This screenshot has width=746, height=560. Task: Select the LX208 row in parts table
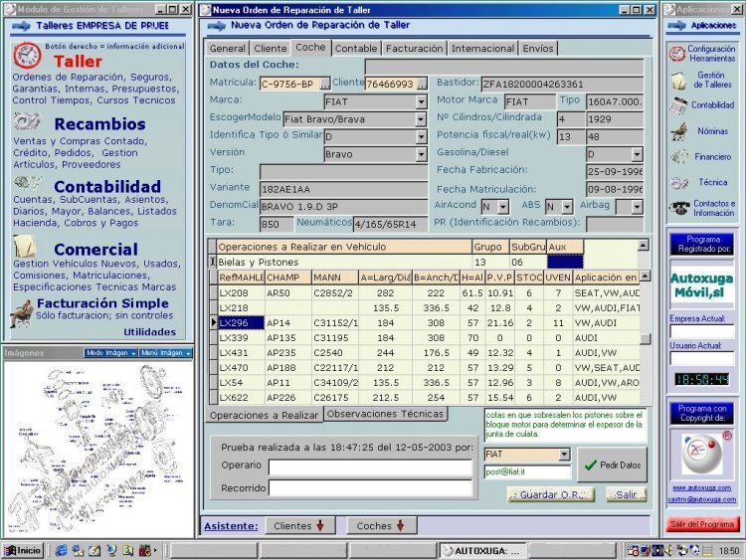pos(428,293)
